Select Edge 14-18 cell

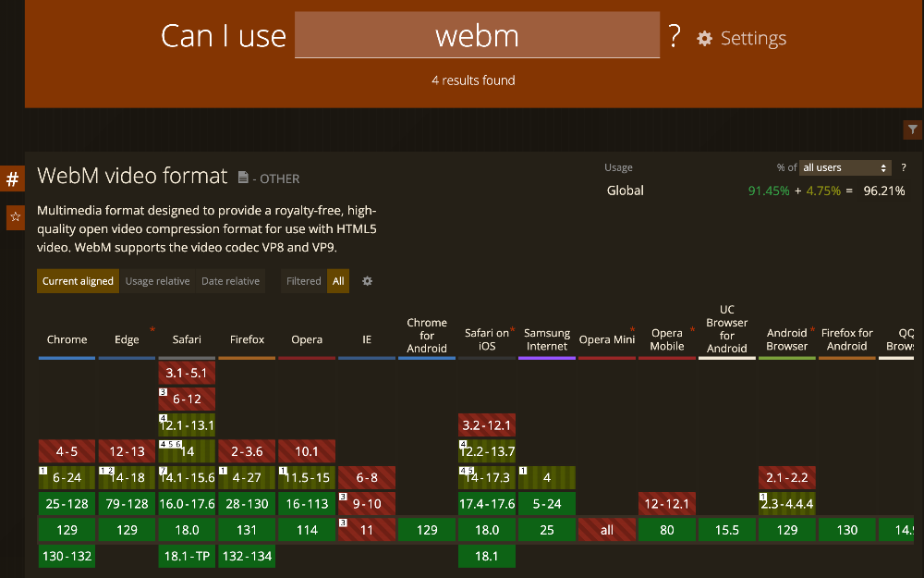click(x=127, y=478)
